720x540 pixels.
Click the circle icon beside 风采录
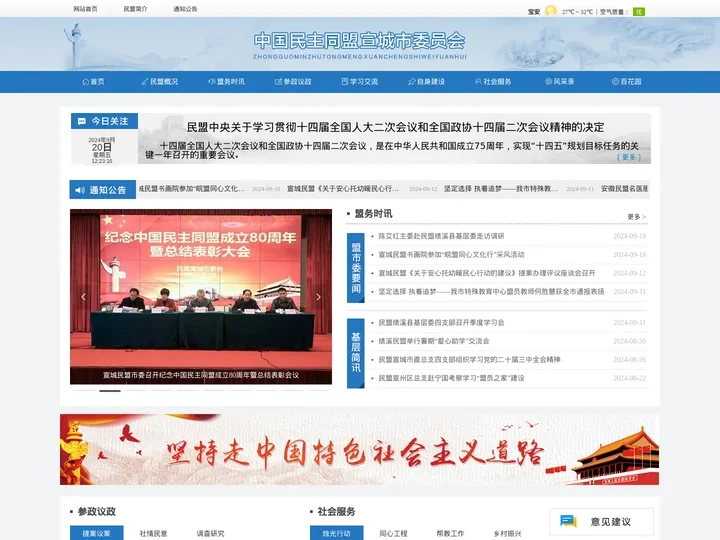tap(548, 82)
